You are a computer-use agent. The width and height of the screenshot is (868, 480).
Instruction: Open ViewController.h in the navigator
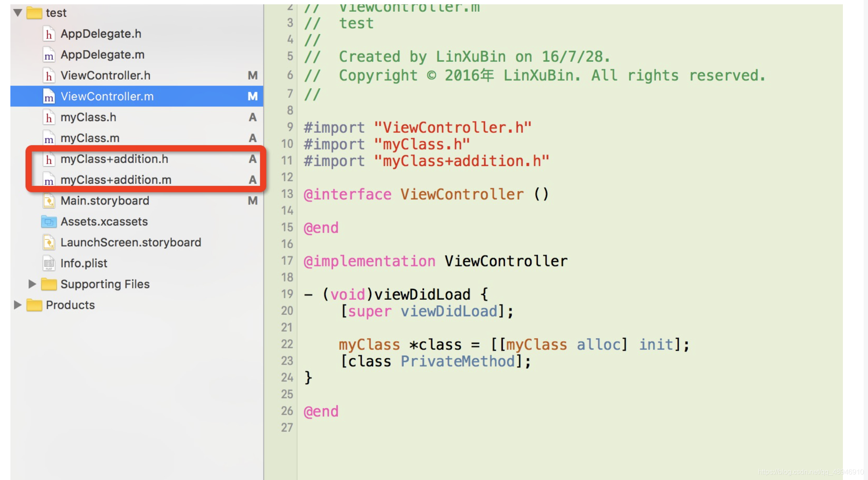(106, 76)
